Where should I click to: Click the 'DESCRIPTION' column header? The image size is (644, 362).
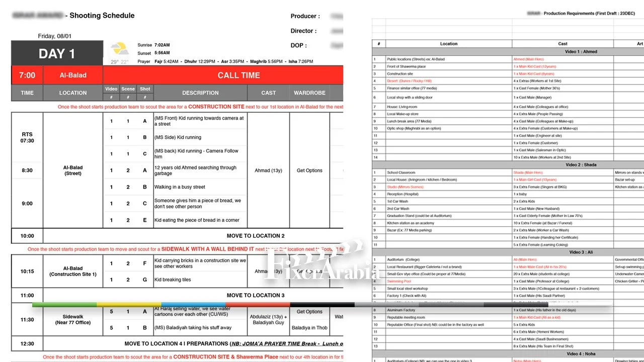[200, 93]
